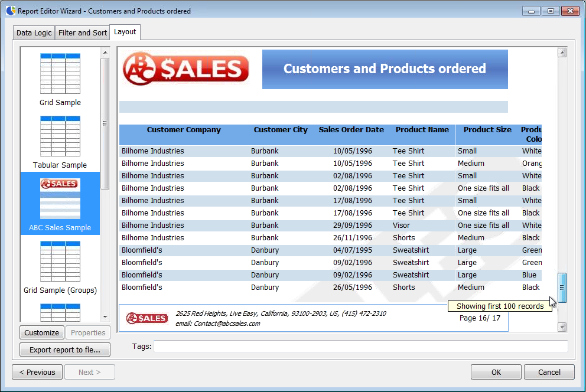Click the ABC Sales logo in report footer
The height and width of the screenshot is (392, 586).
pyautogui.click(x=146, y=318)
